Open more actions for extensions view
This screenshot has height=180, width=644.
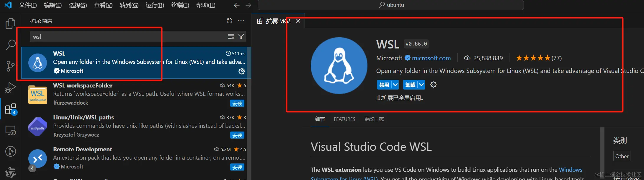click(241, 21)
